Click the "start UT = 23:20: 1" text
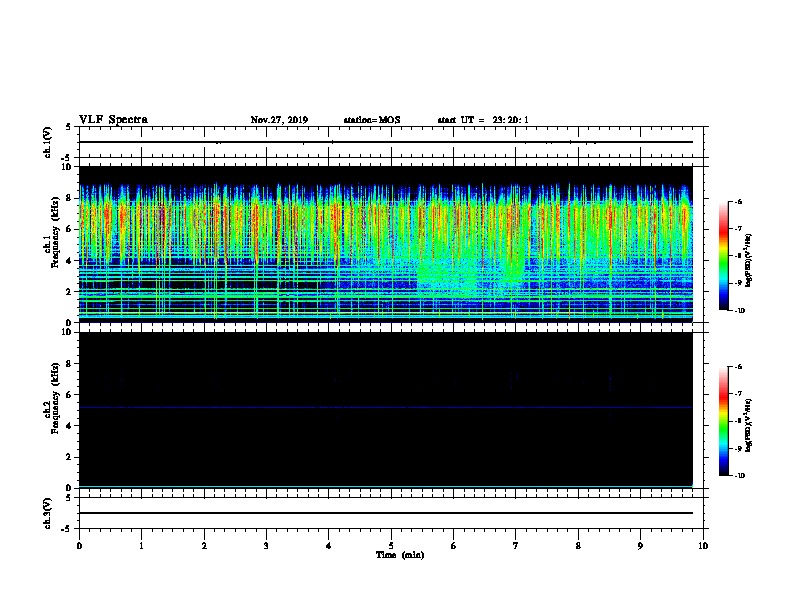The width and height of the screenshot is (792, 612). (x=483, y=120)
